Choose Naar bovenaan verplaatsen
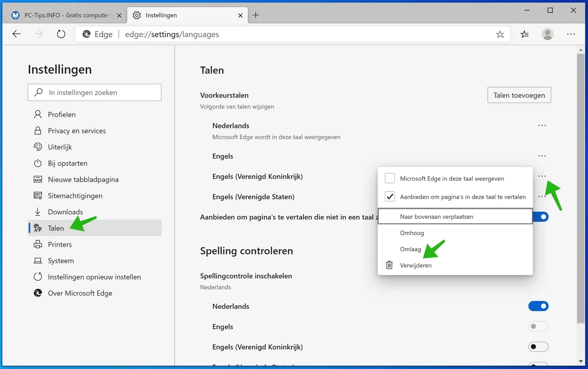 tap(455, 216)
